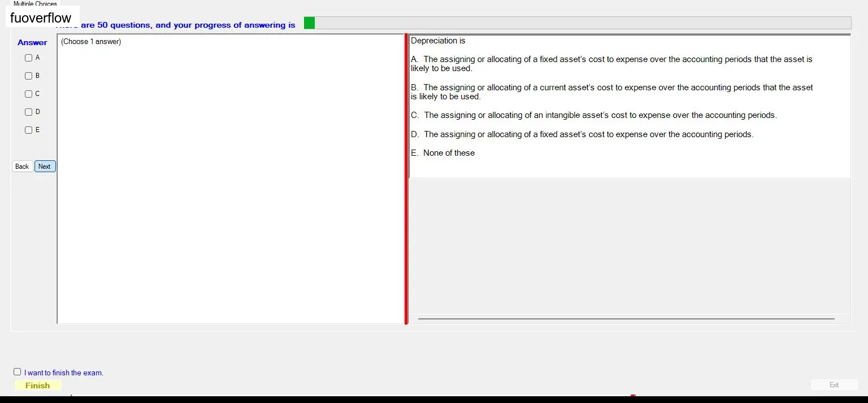Check answer option D checkbox

pyautogui.click(x=28, y=112)
